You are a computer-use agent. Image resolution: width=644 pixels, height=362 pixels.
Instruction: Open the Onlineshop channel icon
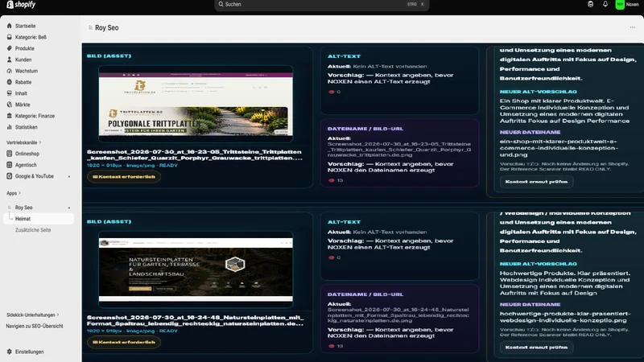(x=10, y=154)
